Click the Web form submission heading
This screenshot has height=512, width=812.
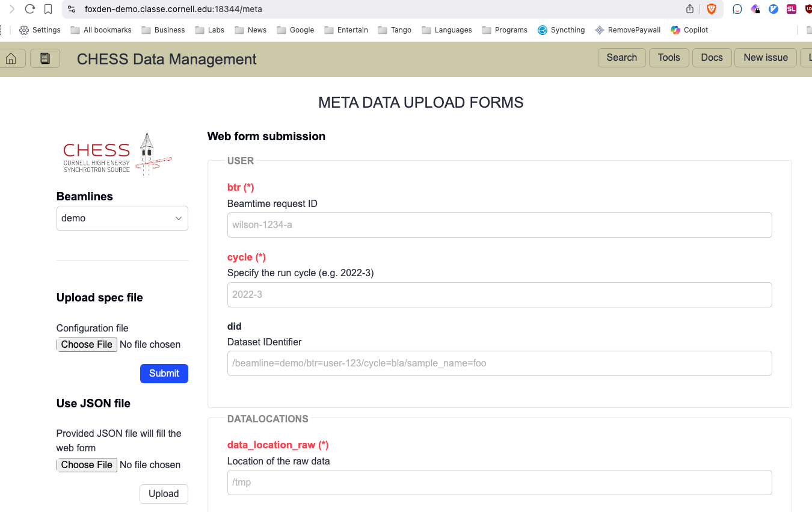click(266, 137)
